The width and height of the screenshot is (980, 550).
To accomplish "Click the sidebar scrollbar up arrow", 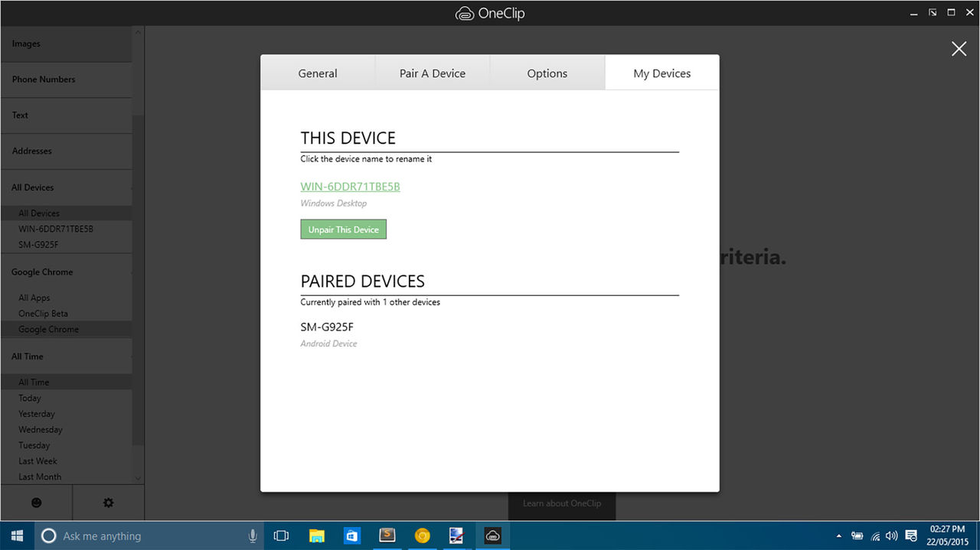I will [139, 32].
